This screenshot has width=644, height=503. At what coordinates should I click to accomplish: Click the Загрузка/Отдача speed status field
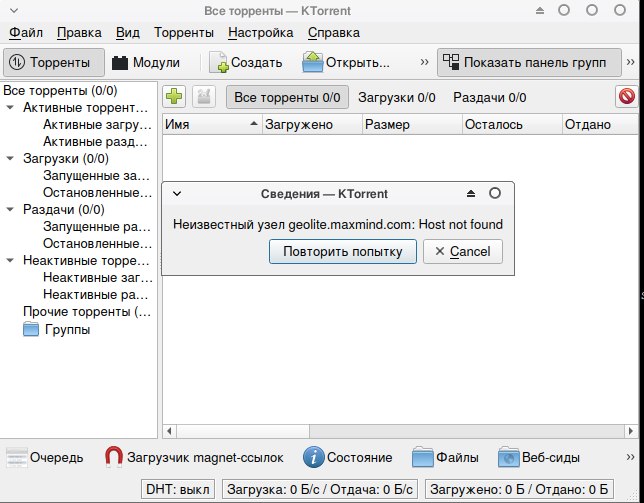320,489
